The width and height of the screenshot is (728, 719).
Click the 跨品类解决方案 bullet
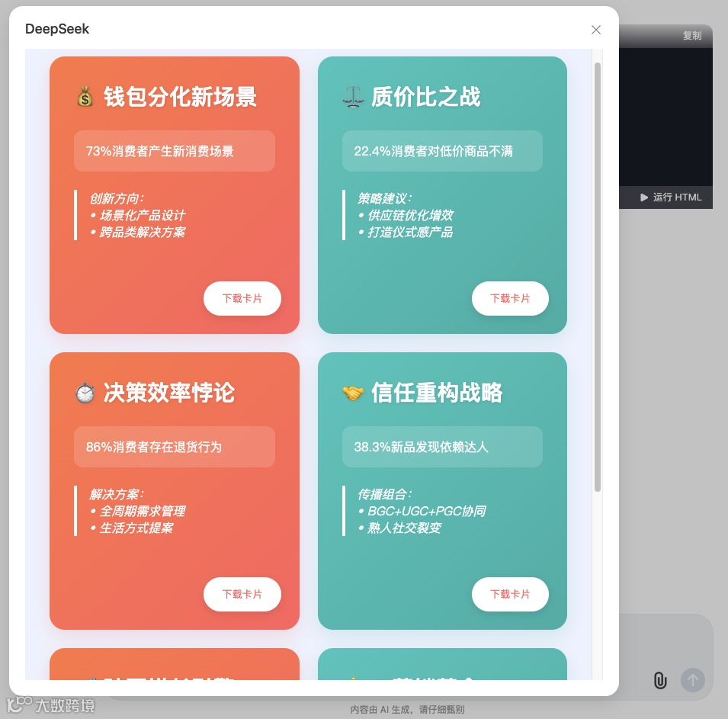click(138, 232)
